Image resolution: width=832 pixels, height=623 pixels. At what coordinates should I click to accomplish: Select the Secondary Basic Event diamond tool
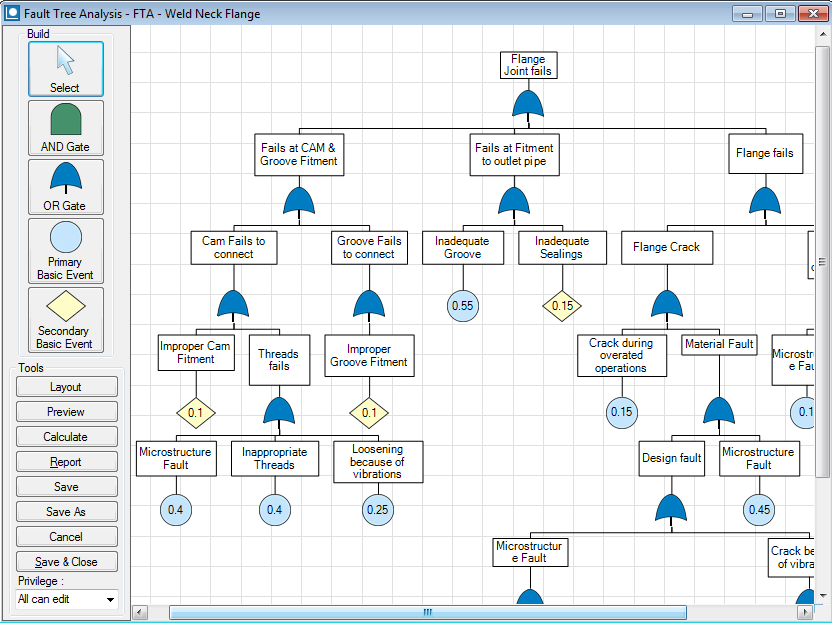coord(65,320)
